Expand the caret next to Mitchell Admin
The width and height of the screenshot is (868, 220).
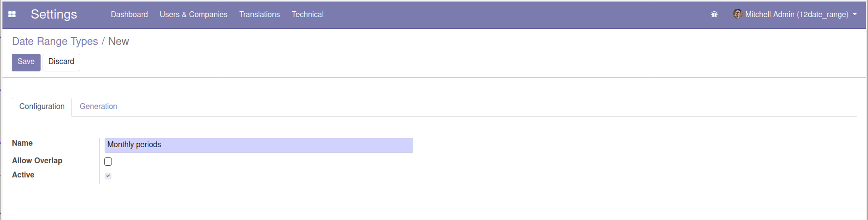point(855,15)
